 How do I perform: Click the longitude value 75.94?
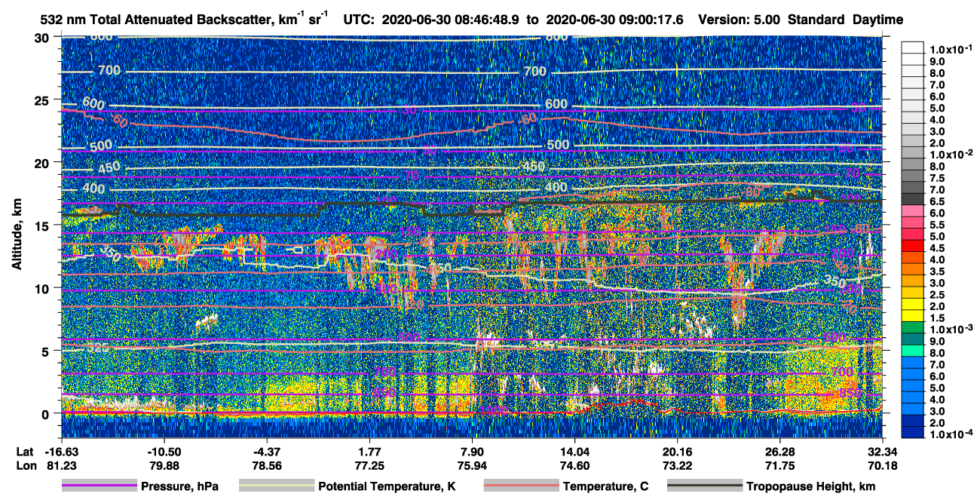(x=472, y=465)
